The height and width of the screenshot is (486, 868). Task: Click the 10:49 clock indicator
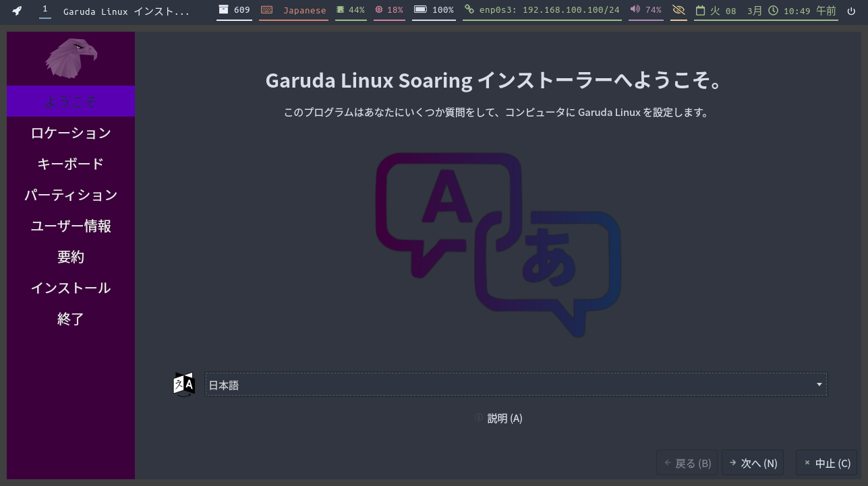(803, 10)
